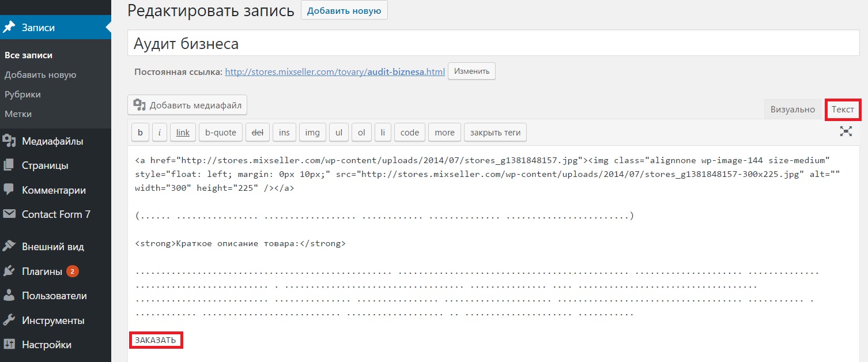Switch to the Текст editor tab

point(843,110)
